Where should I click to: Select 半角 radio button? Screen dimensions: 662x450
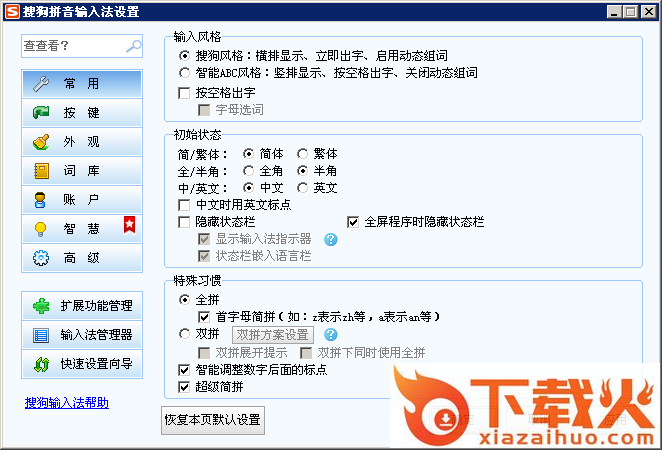tap(302, 171)
